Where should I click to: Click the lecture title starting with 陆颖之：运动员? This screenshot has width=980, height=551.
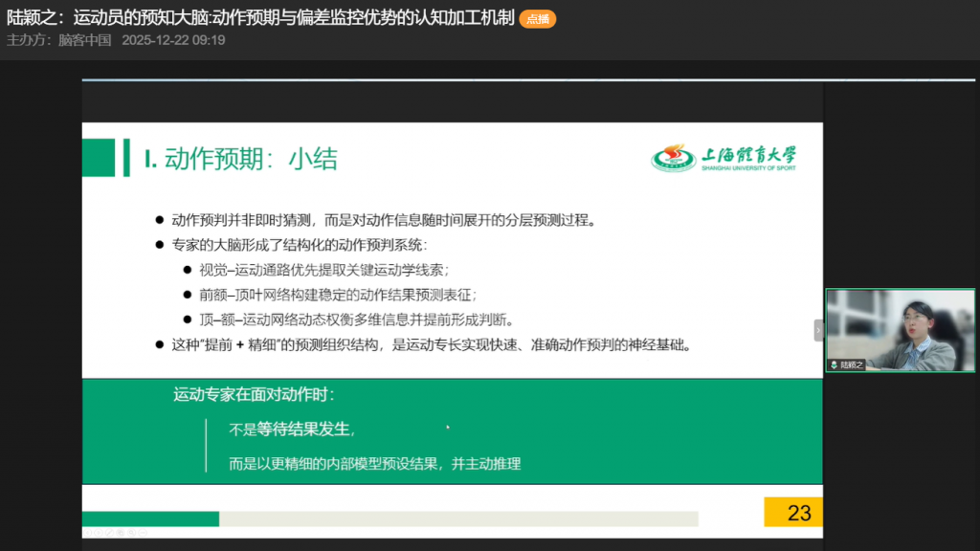tap(260, 18)
